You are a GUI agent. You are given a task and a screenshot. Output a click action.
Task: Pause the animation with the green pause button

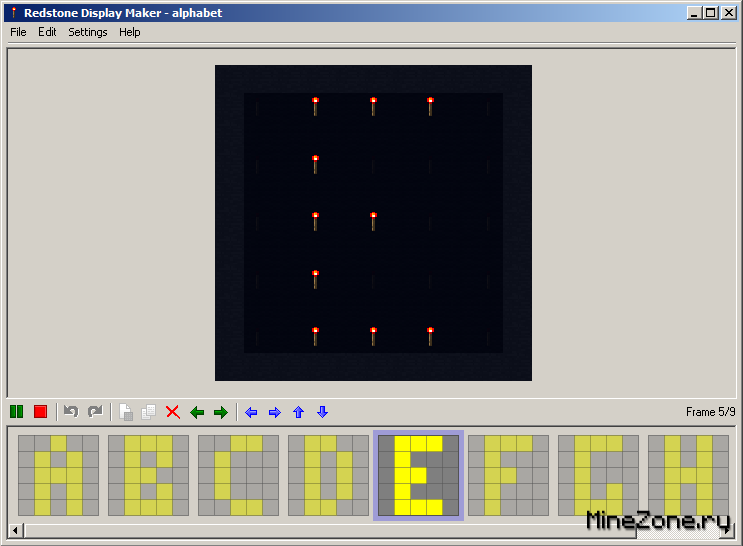16,412
